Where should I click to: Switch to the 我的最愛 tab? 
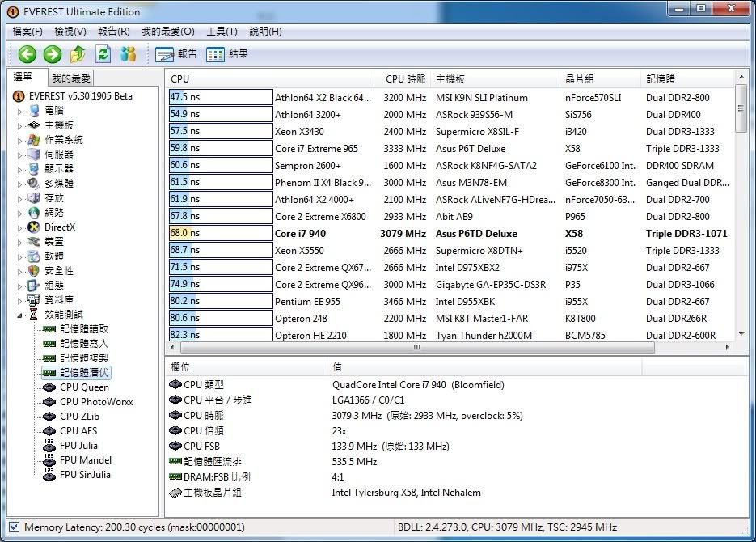[x=71, y=78]
